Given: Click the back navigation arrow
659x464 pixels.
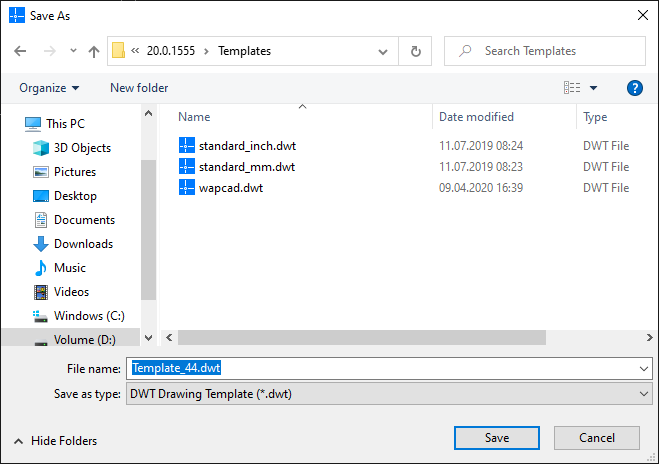Looking at the screenshot, I should click(20, 51).
